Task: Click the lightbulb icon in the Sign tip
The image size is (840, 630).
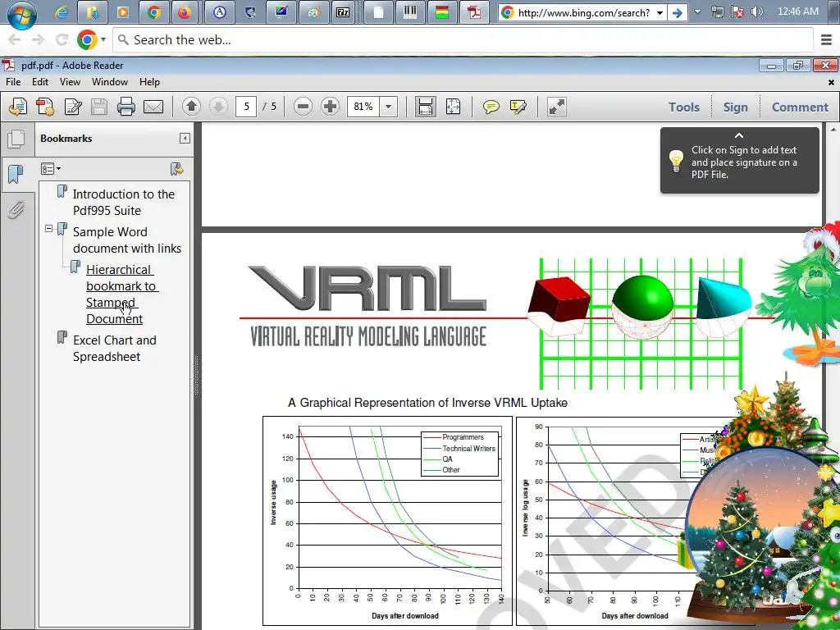Action: click(676, 161)
